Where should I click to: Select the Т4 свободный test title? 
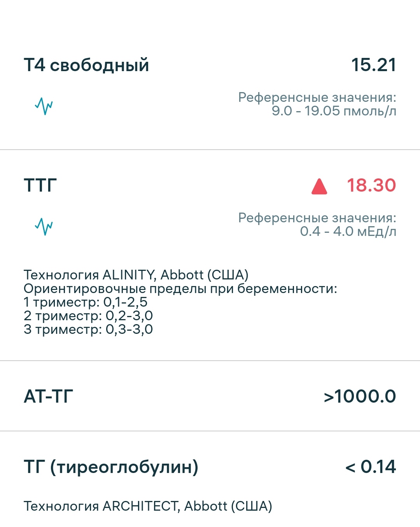click(86, 65)
